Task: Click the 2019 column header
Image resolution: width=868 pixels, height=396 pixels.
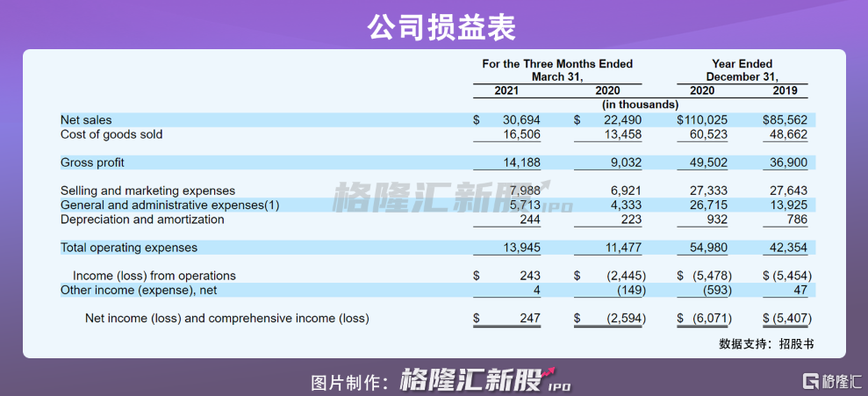Action: pyautogui.click(x=785, y=90)
